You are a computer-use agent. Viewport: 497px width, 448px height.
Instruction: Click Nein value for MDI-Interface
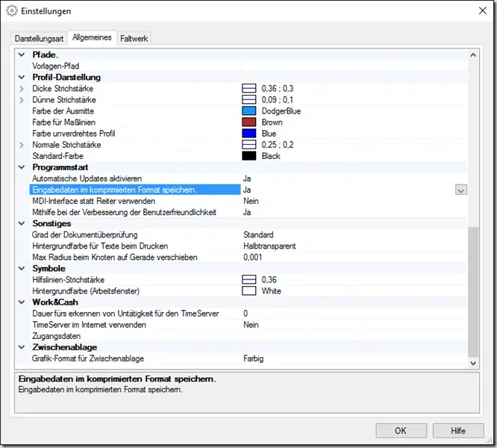pos(251,201)
